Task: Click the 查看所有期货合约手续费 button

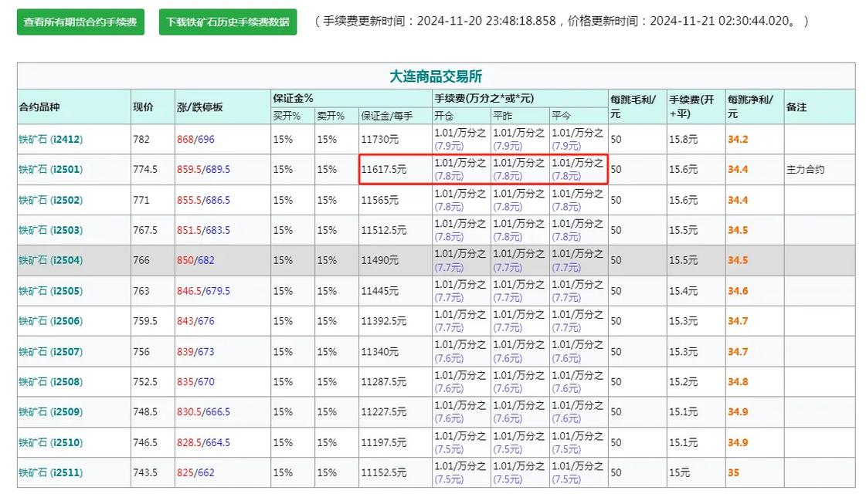Action: 80,22
